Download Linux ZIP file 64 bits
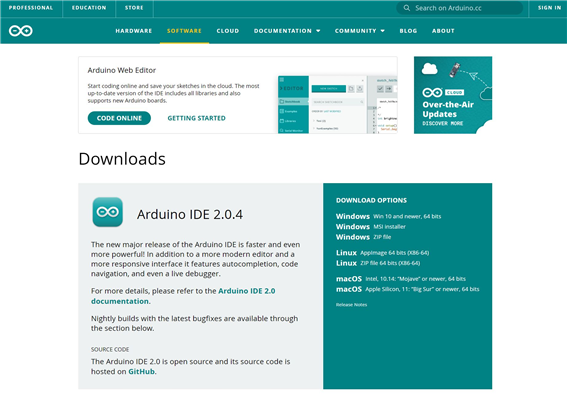The image size is (567, 399). [x=378, y=263]
